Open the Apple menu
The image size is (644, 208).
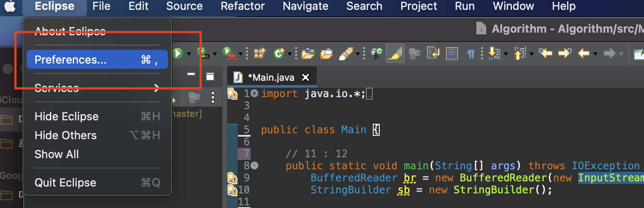(x=10, y=6)
